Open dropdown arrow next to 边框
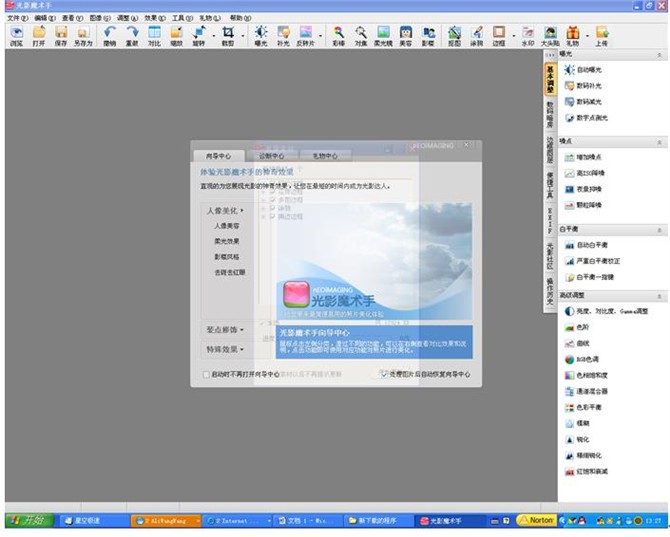670x537 pixels. (x=514, y=36)
